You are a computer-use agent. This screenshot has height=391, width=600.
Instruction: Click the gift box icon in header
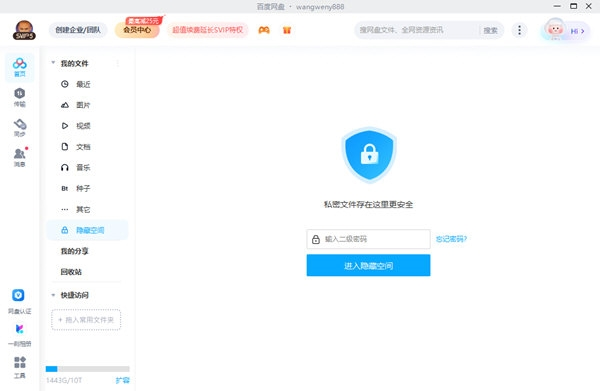point(287,30)
